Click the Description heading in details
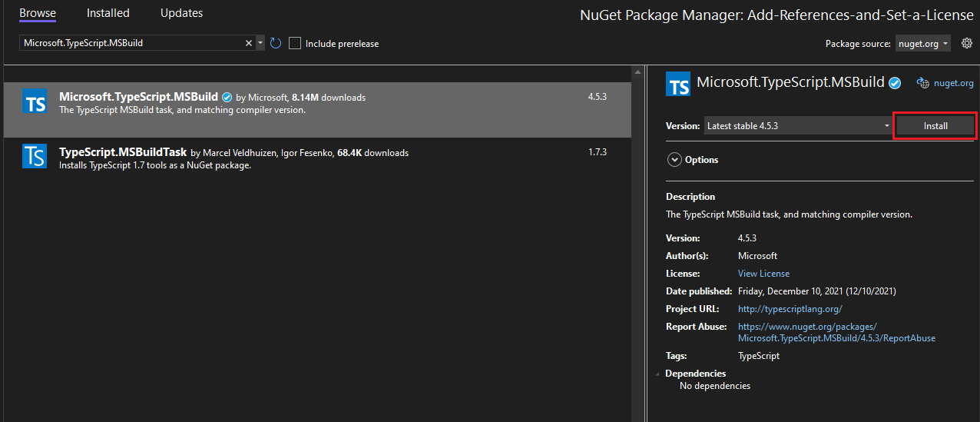The height and width of the screenshot is (422, 980). [690, 197]
